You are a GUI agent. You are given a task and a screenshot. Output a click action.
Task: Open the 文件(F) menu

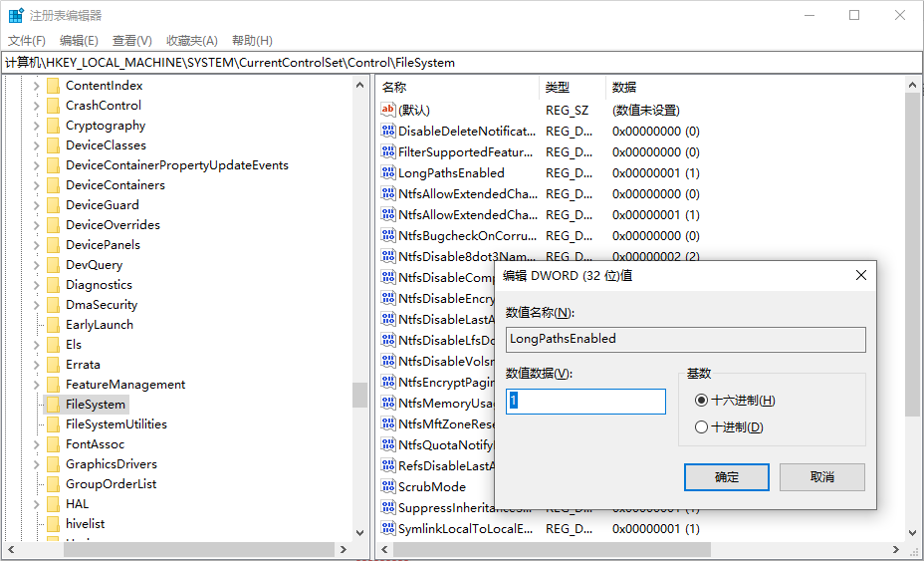[x=27, y=41]
